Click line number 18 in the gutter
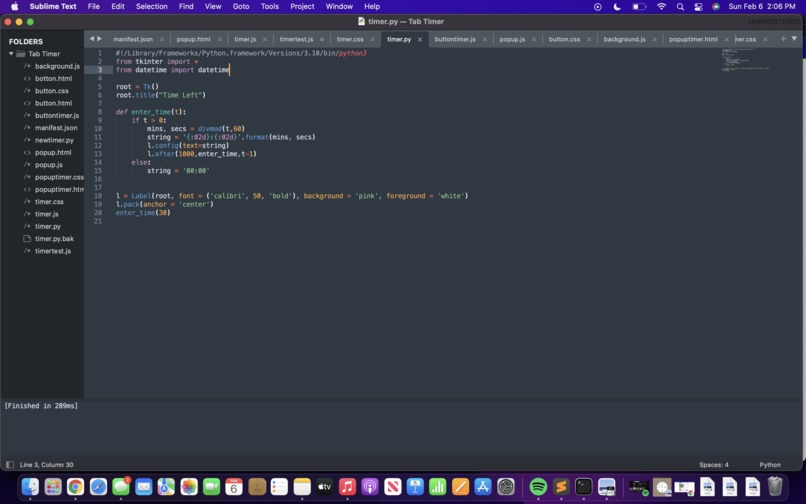Screen dimensions: 806x504 98,196
